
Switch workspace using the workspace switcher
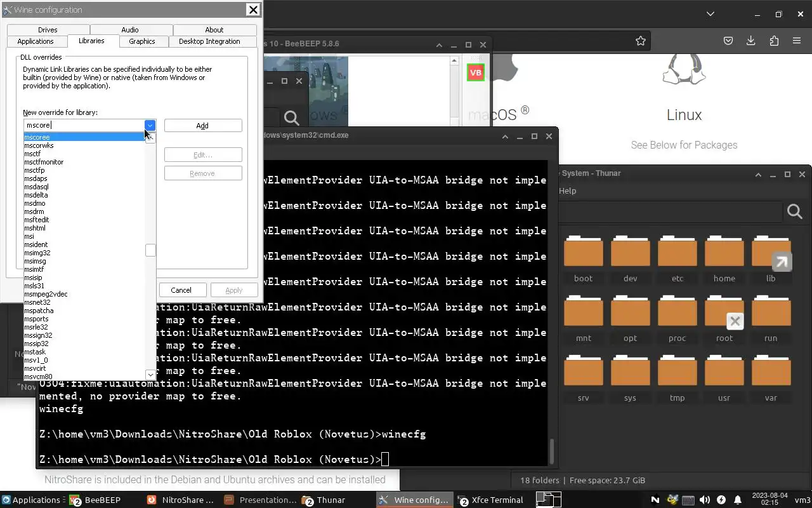pyautogui.click(x=549, y=500)
